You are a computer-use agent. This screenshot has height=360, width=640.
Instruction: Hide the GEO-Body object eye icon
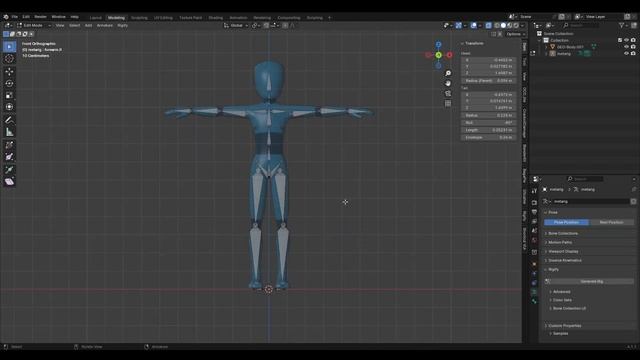coord(626,47)
